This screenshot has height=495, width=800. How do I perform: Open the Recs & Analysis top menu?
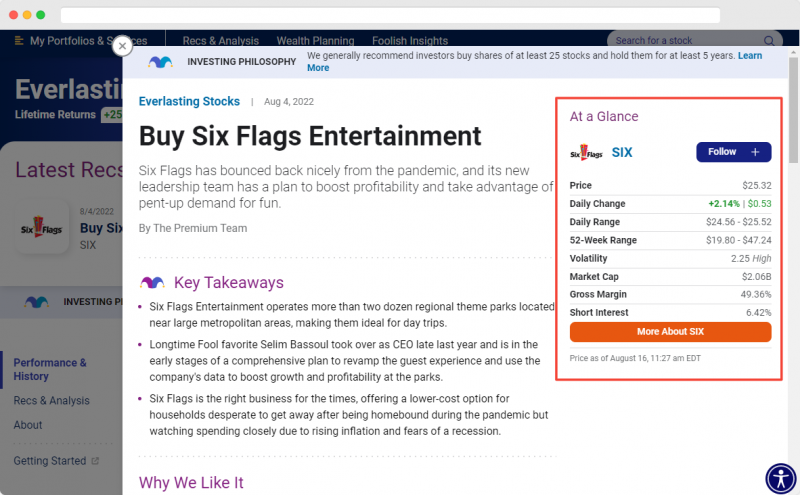220,41
